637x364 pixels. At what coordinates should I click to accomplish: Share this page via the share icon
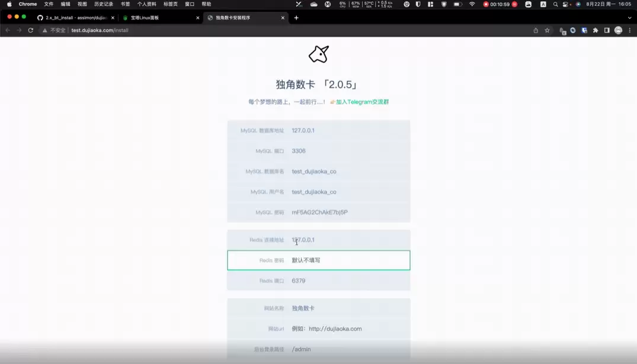tap(536, 30)
